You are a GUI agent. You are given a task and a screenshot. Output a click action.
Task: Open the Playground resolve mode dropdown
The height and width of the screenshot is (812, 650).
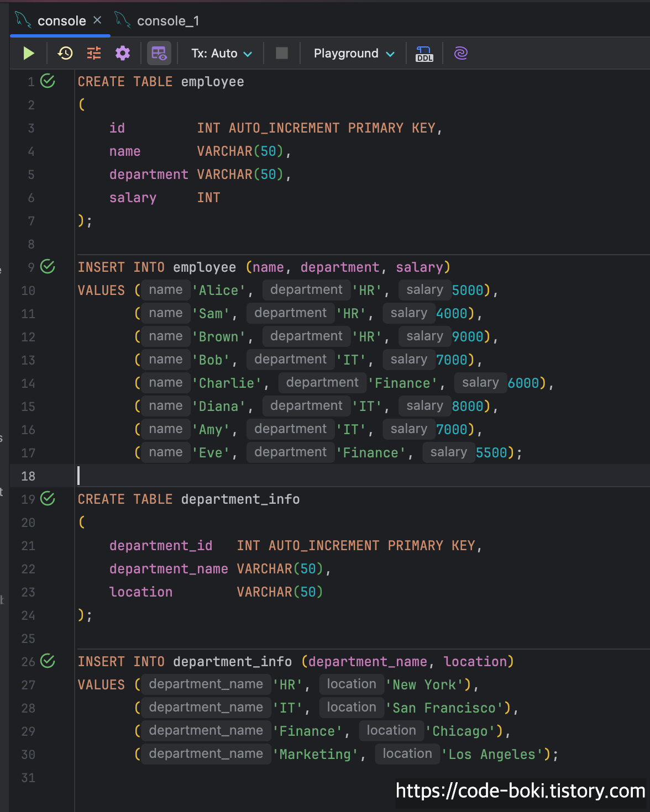(354, 54)
